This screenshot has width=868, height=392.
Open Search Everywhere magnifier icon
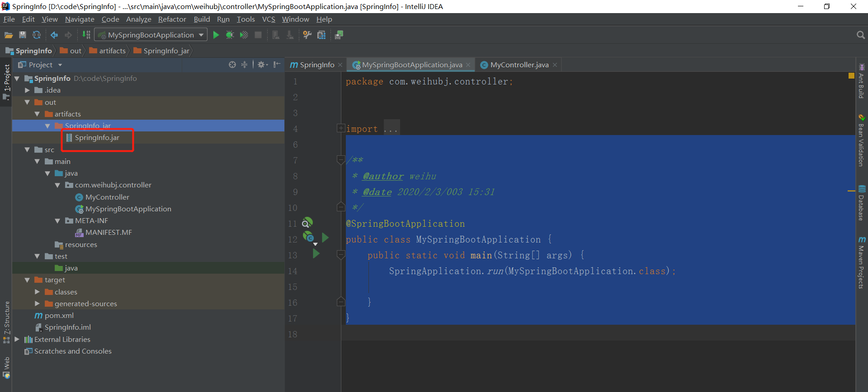860,35
